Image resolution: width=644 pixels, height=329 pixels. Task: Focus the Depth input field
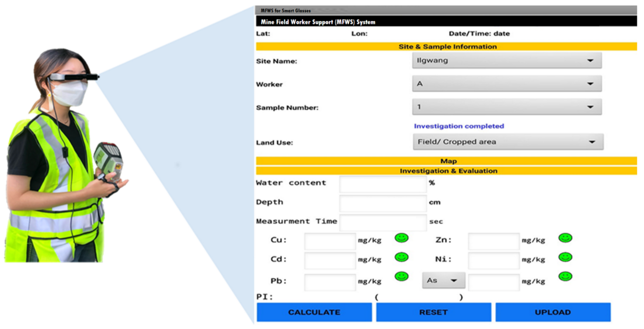(383, 203)
